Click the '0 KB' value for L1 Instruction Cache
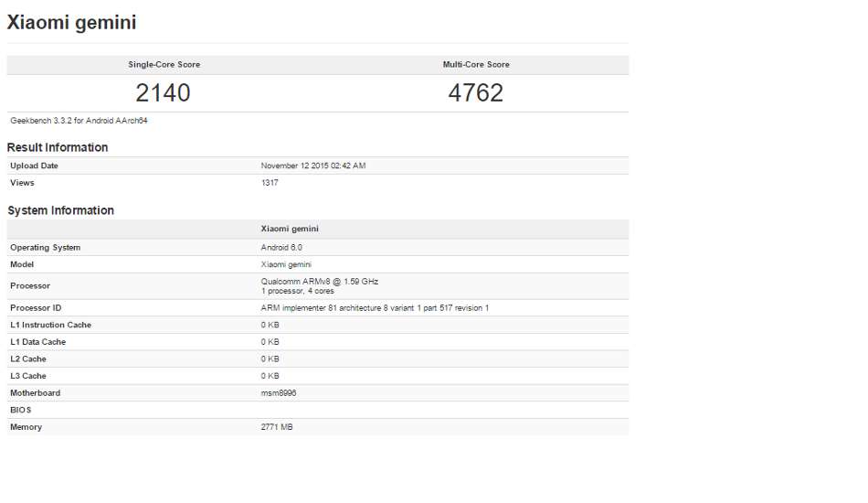 click(x=270, y=326)
